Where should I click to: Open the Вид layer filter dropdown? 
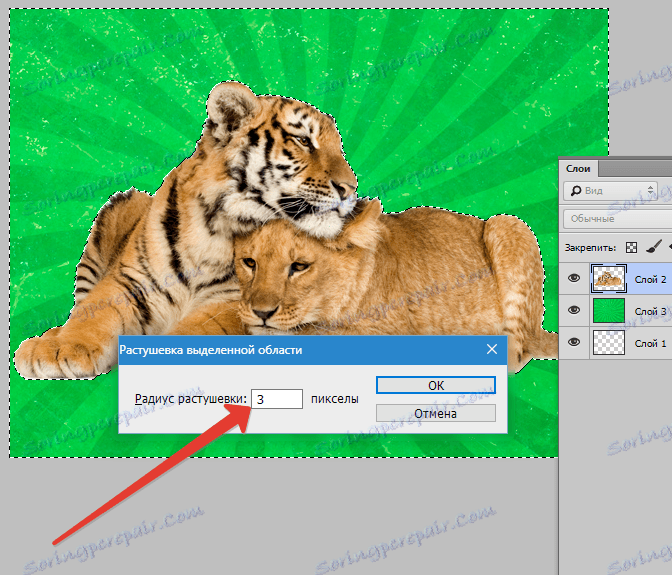pos(610,190)
